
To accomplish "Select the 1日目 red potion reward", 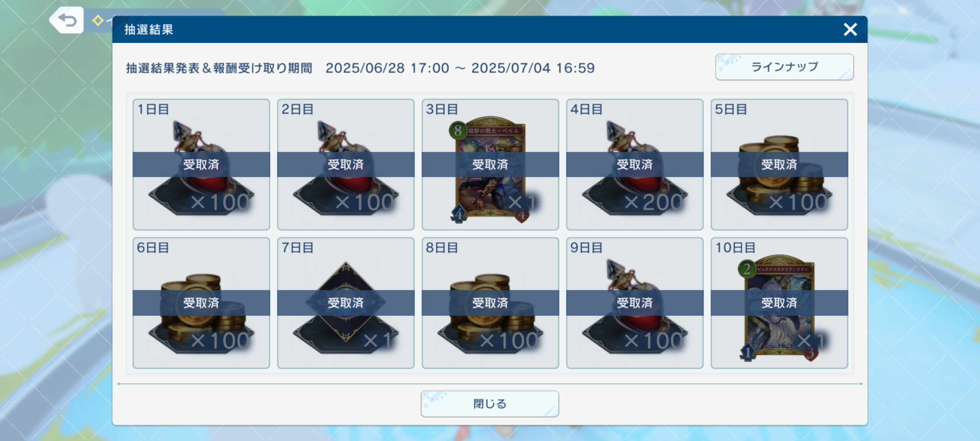I will pos(201,165).
